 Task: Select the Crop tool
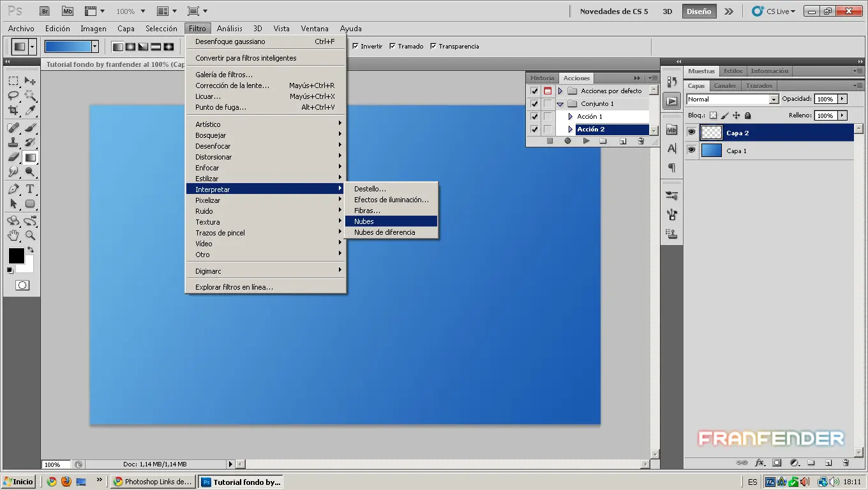13,111
